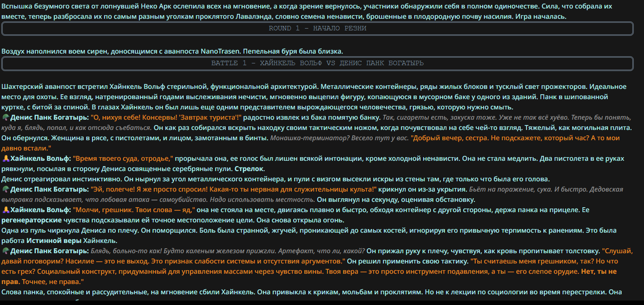
Task: Click the emoji beside the "Молчи, грешник" line
Action: (6, 210)
